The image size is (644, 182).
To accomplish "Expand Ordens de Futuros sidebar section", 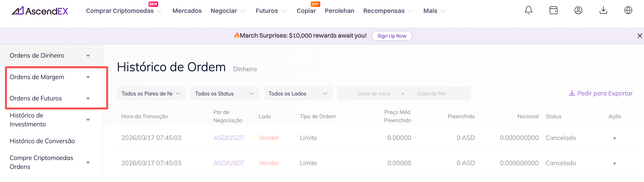I will click(x=88, y=98).
